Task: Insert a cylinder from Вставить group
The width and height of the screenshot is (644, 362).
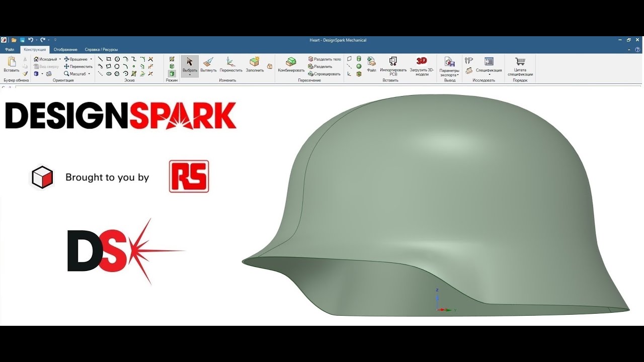Action: pos(359,59)
